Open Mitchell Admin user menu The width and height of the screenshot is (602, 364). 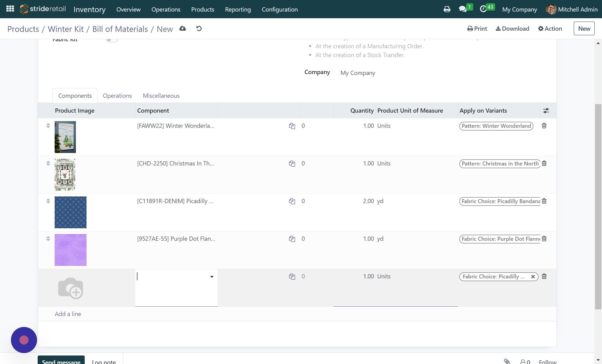572,9
